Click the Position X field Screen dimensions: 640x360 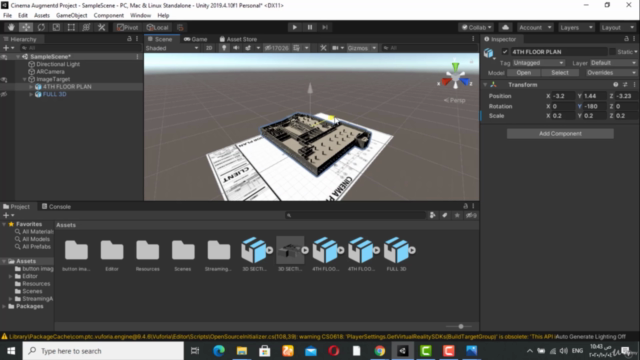pyautogui.click(x=563, y=96)
